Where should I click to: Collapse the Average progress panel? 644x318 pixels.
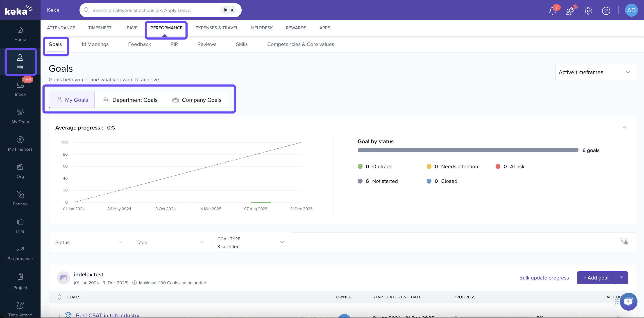624,127
